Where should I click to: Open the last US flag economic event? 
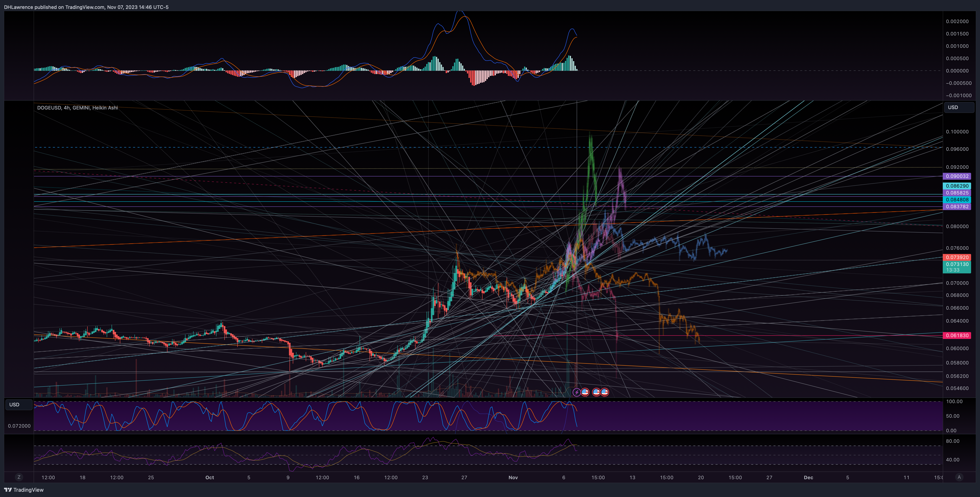[605, 392]
